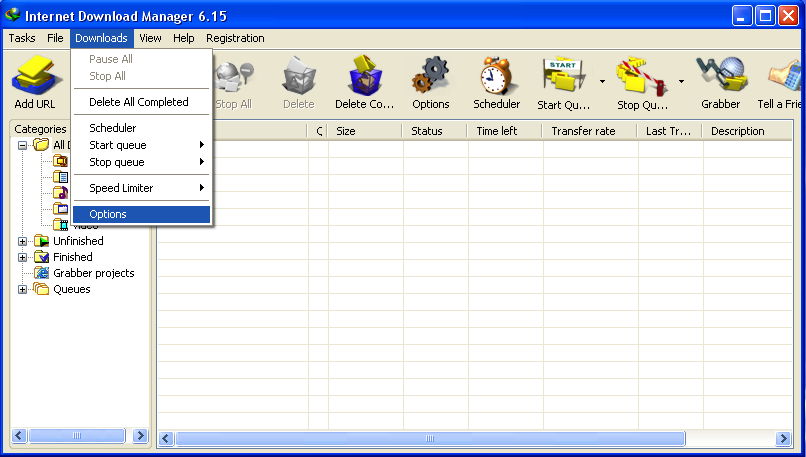Click the IDM title bar logo icon

click(12, 15)
